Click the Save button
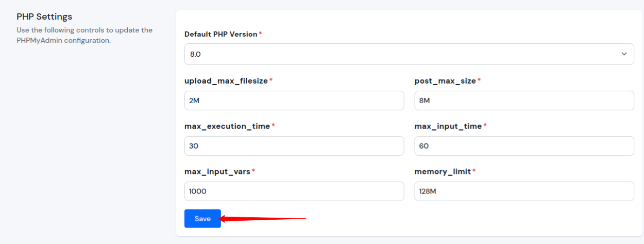Screen dimensions: 644x244 click(202, 219)
